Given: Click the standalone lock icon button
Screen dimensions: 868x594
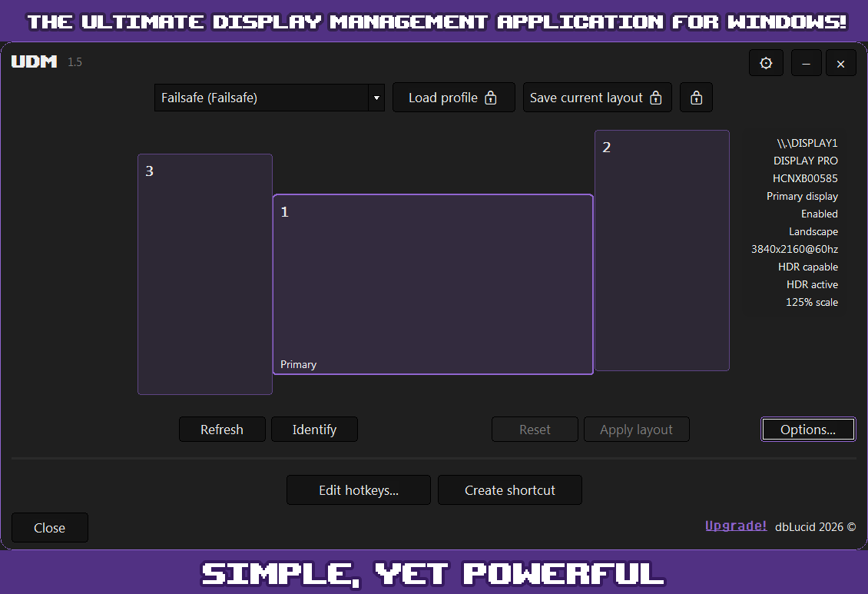Looking at the screenshot, I should 696,98.
